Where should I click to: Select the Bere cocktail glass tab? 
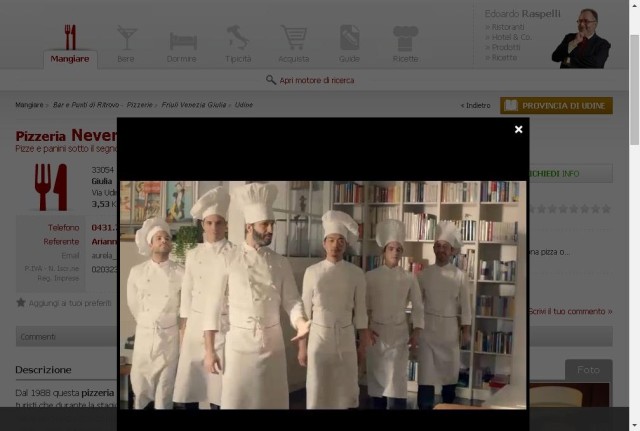[x=126, y=44]
